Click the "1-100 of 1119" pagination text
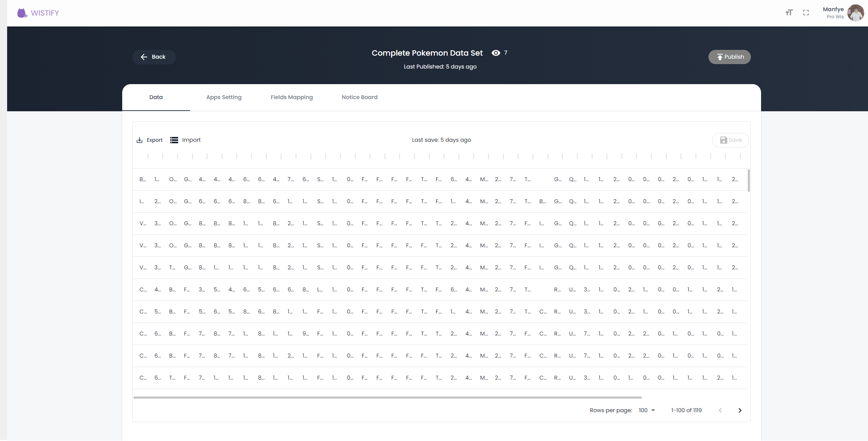The width and height of the screenshot is (868, 441). point(686,410)
